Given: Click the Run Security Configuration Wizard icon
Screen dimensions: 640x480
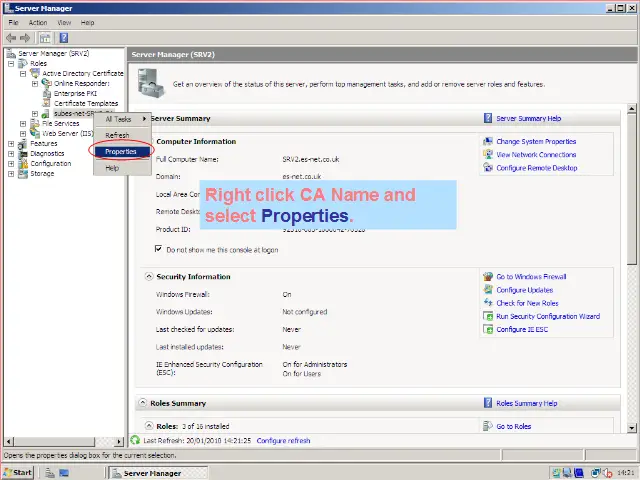Looking at the screenshot, I should 488,316.
